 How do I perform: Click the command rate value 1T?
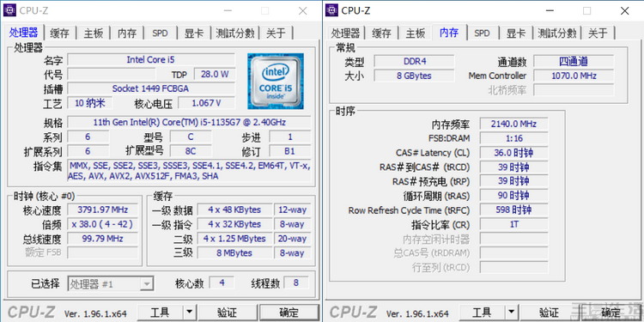[513, 225]
